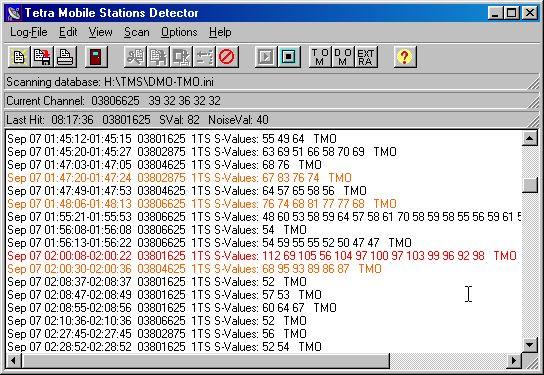Select log row 'Sep 07 01:47:03-01:47:05'
The image size is (544, 375).
(164, 165)
